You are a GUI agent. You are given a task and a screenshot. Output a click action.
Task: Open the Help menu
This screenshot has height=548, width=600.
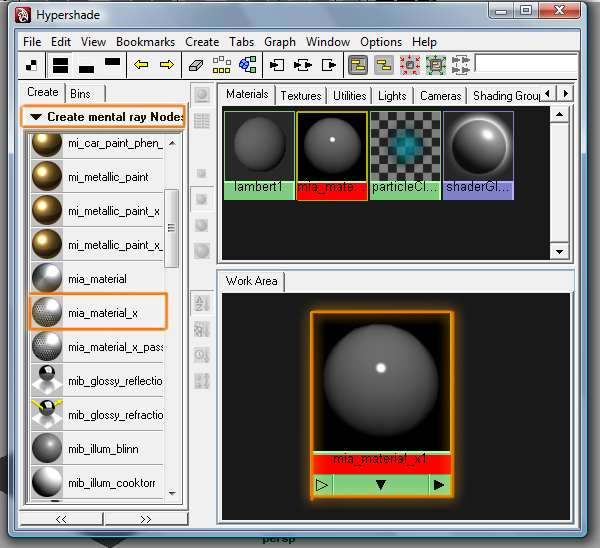pos(424,42)
